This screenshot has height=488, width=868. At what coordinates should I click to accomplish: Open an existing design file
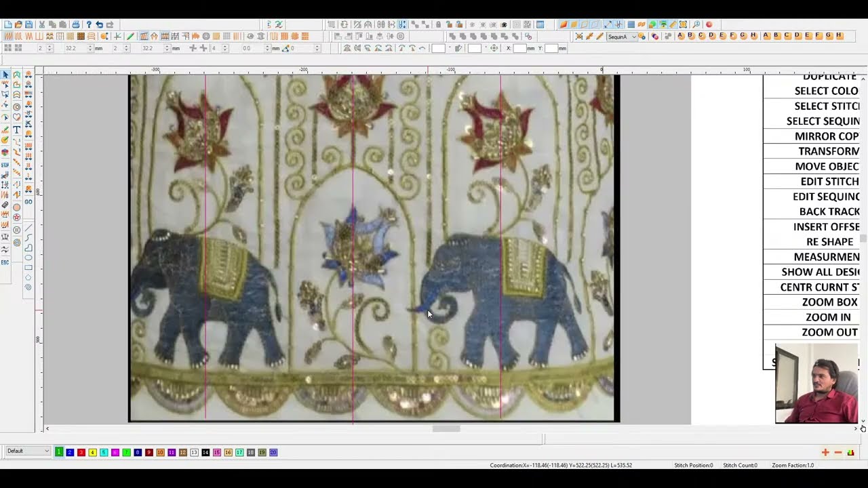point(18,24)
